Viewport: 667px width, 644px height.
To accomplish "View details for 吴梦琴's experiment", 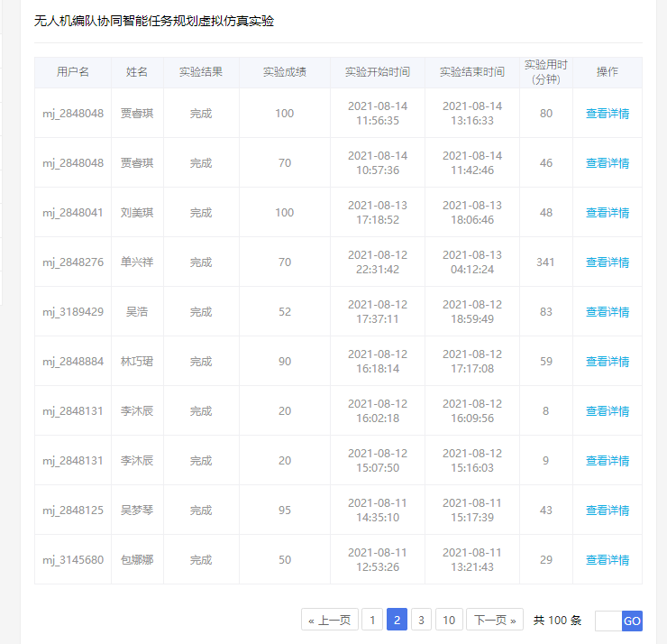I will 607,511.
